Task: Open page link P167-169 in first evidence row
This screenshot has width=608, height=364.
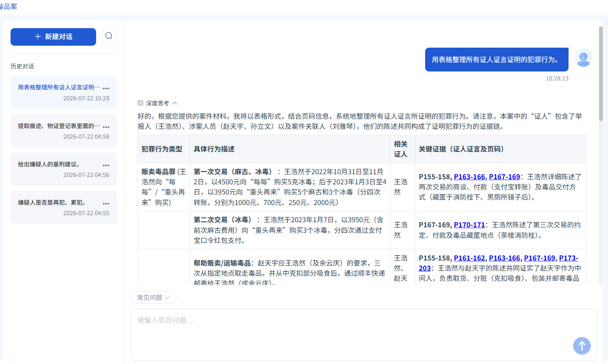Action: (504, 177)
